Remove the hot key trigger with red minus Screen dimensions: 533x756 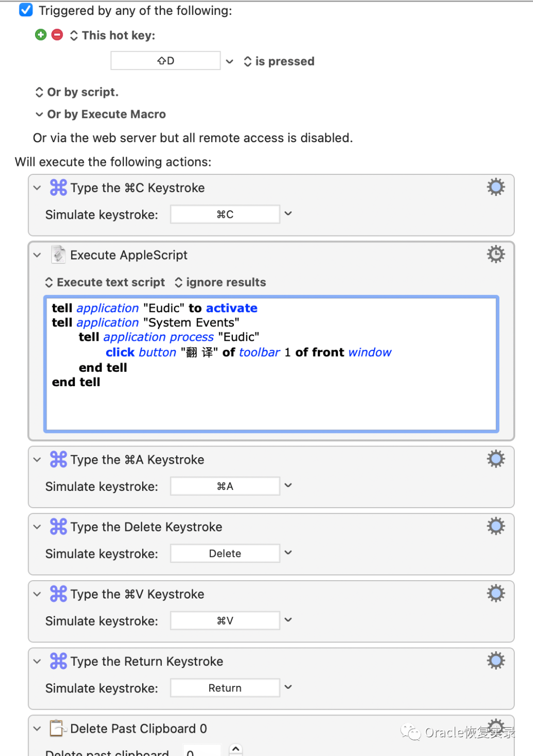pyautogui.click(x=57, y=35)
